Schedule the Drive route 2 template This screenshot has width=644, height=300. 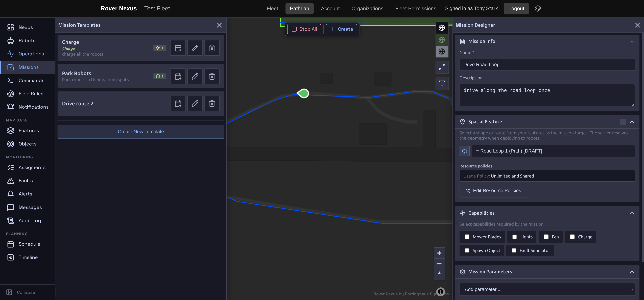tap(178, 104)
